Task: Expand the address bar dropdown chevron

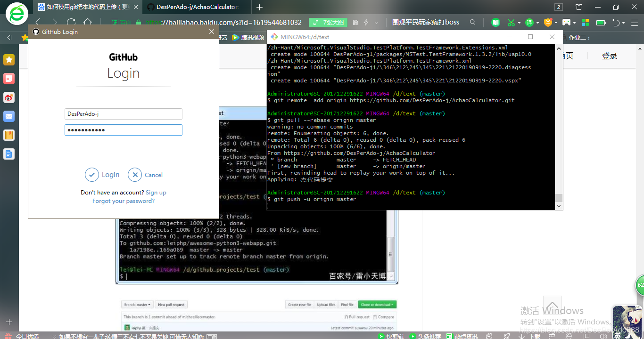Action: pos(376,23)
